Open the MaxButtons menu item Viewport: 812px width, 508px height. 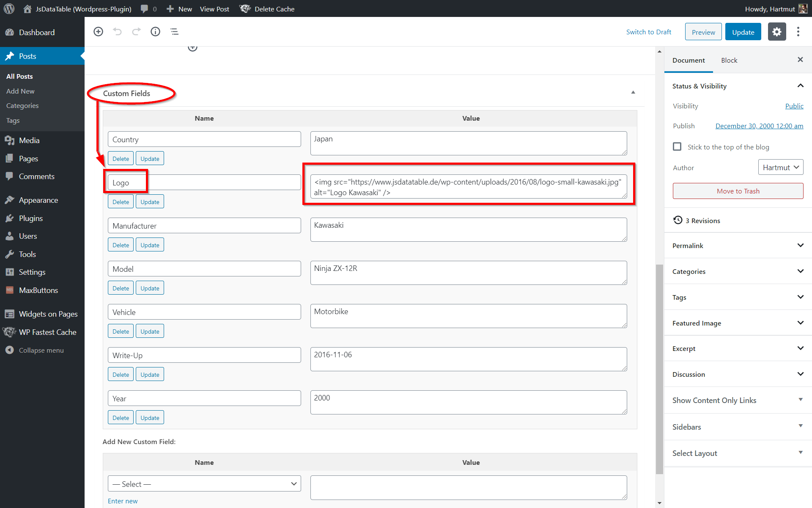pyautogui.click(x=42, y=290)
